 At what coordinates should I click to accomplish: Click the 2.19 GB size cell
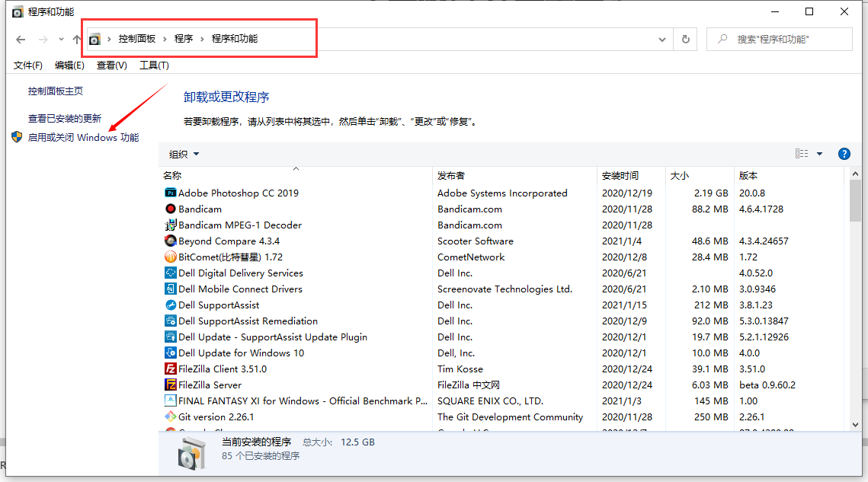[x=711, y=193]
